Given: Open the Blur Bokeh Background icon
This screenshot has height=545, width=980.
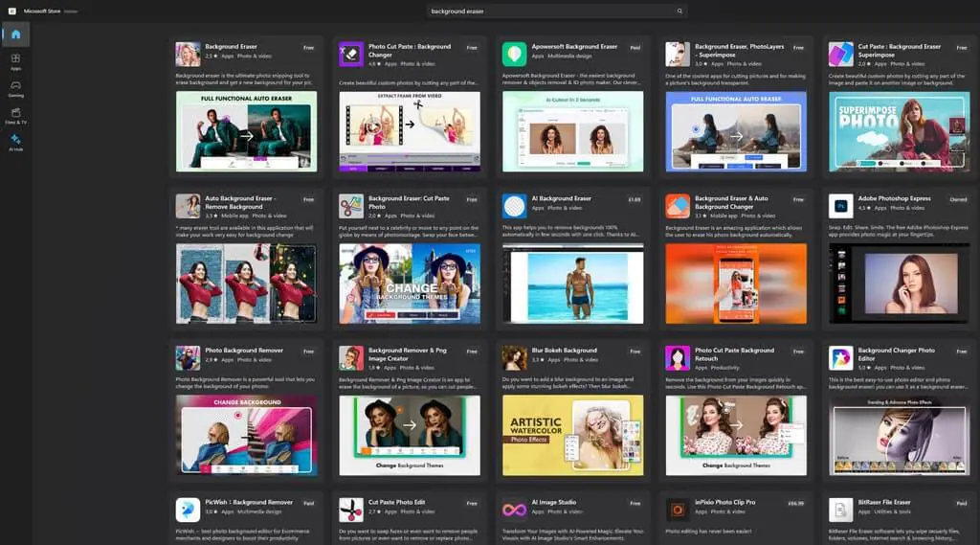Looking at the screenshot, I should (x=514, y=358).
